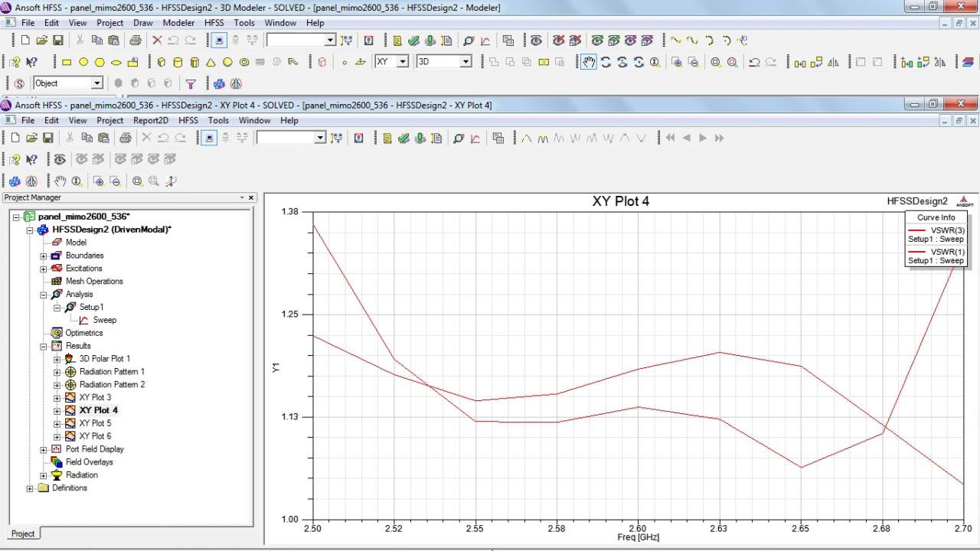Click the rewind marker button in plot toolbar
Viewport: 980px width, 551px height.
pos(671,138)
